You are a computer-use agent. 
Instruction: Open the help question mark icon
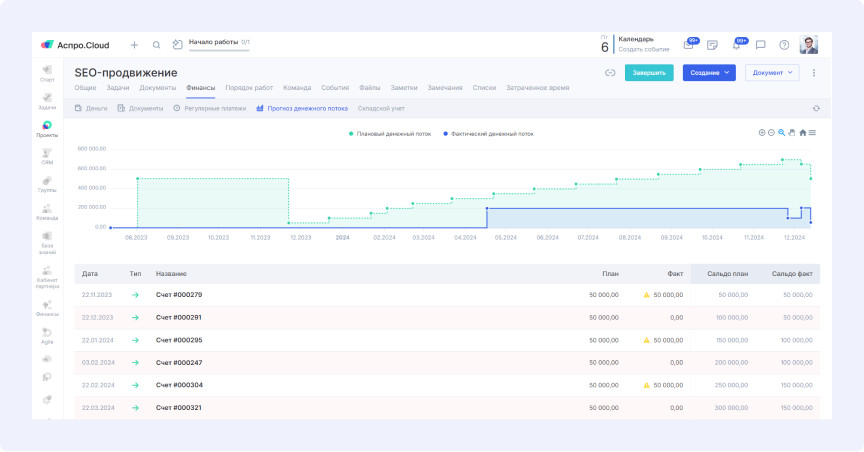tap(784, 45)
